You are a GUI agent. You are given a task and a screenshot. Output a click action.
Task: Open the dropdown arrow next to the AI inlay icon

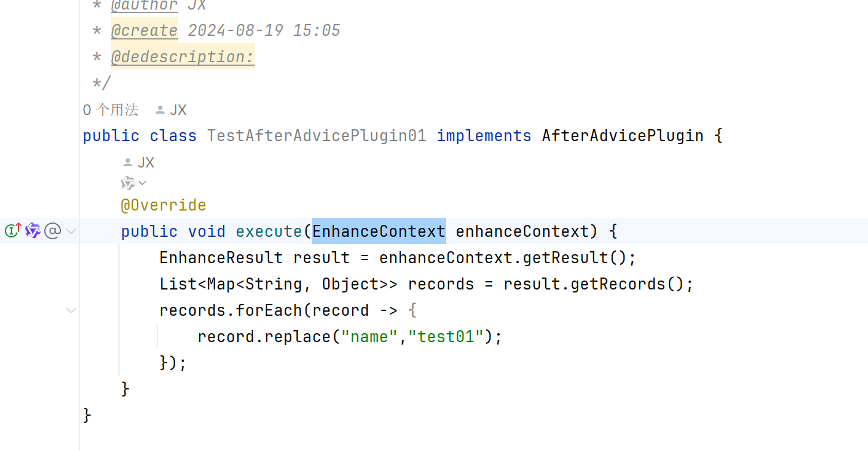pos(142,183)
